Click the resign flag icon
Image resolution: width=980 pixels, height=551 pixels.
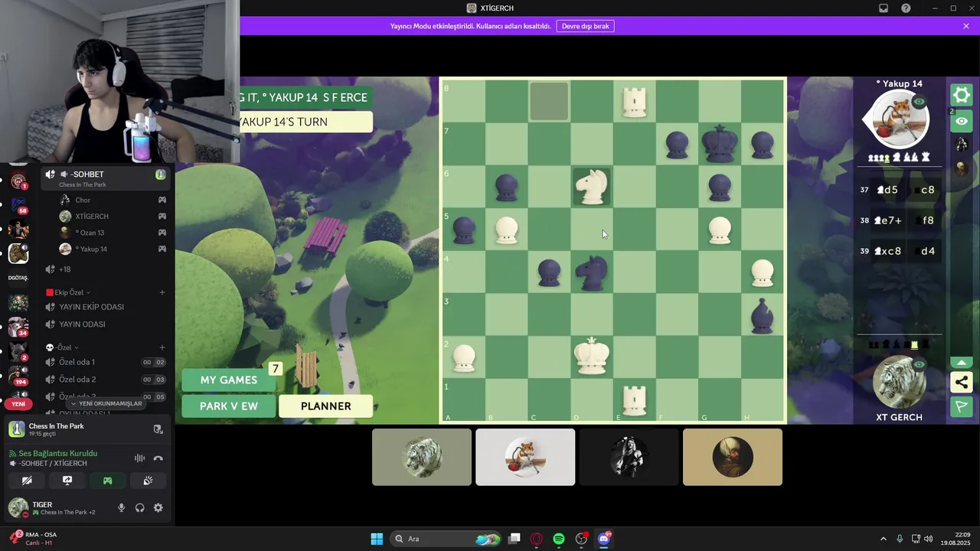pos(961,406)
